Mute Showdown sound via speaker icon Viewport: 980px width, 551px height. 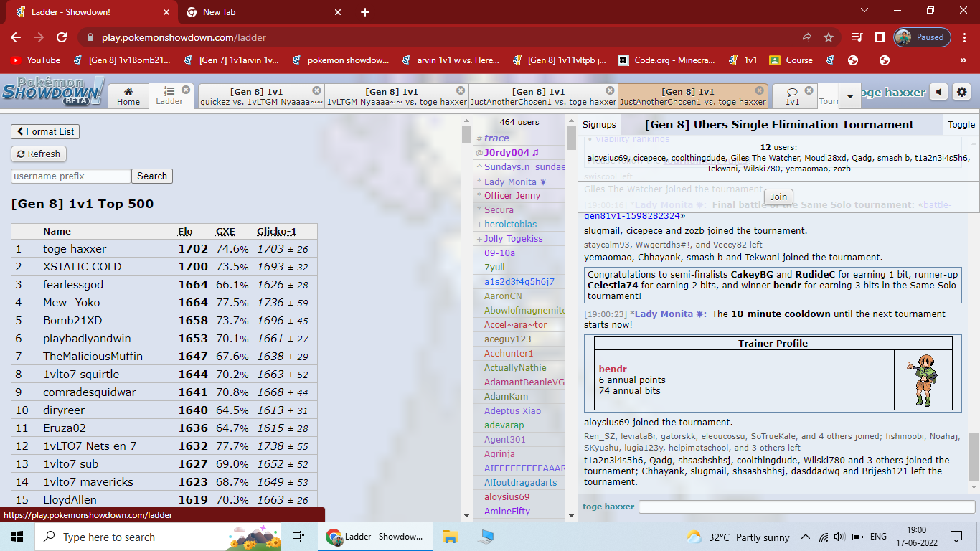pyautogui.click(x=938, y=92)
